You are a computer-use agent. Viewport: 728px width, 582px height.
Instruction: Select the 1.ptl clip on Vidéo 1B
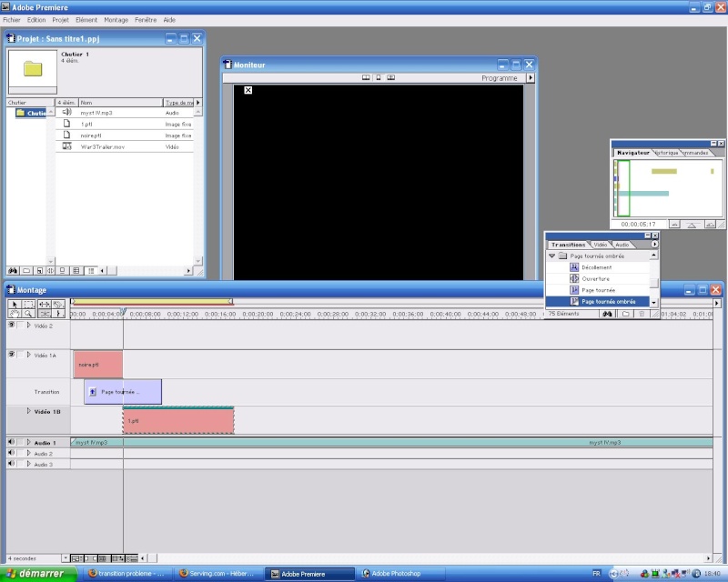(178, 420)
